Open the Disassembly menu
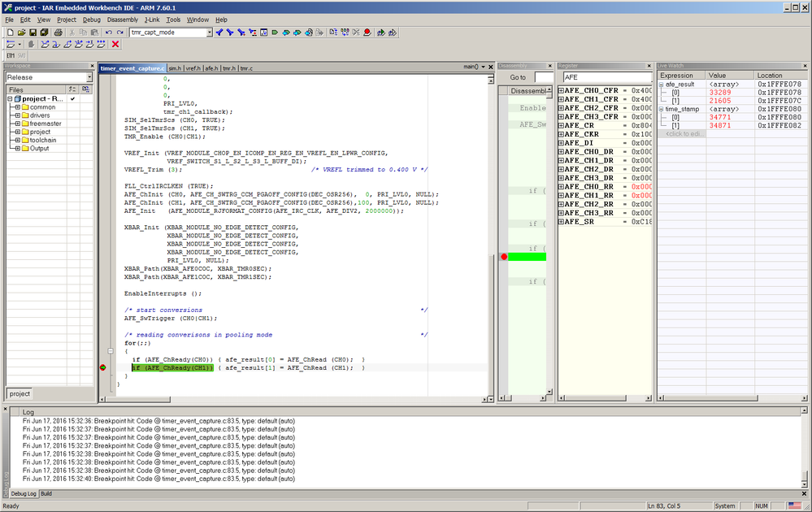 tap(122, 19)
